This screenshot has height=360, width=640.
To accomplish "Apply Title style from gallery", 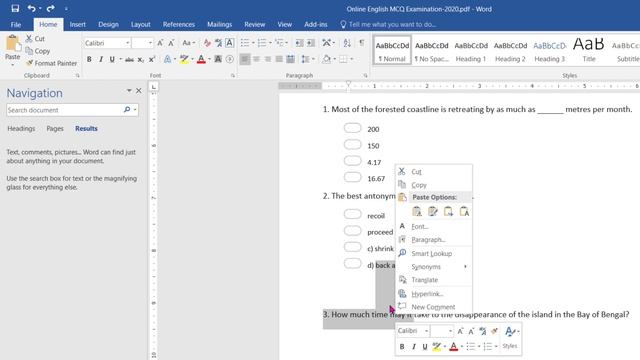I will (x=589, y=51).
